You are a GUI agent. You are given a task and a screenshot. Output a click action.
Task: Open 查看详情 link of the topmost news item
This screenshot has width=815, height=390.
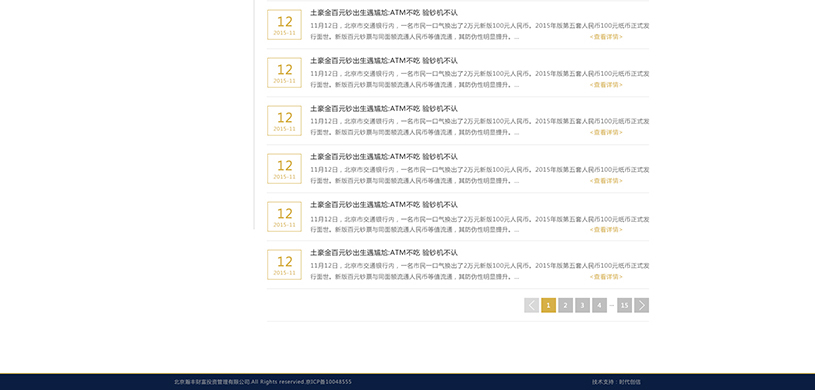coord(606,37)
